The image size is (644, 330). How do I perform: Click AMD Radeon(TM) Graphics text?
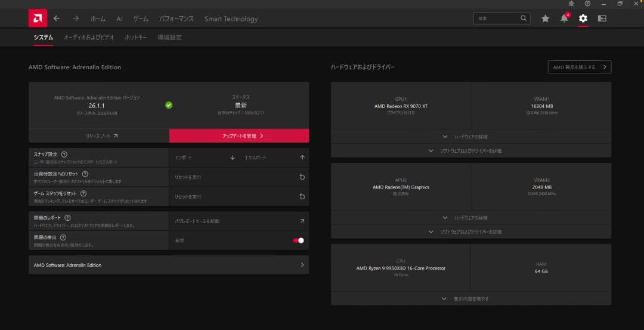point(401,187)
